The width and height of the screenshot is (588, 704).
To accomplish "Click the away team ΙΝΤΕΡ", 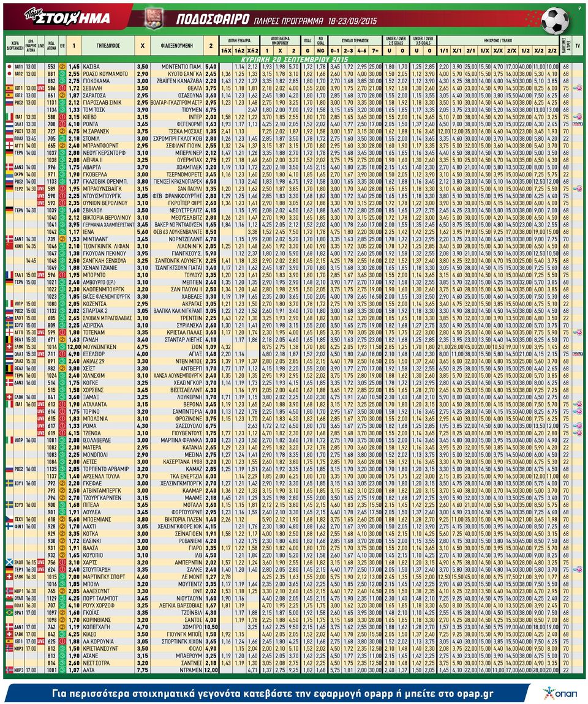I will click(x=195, y=117).
